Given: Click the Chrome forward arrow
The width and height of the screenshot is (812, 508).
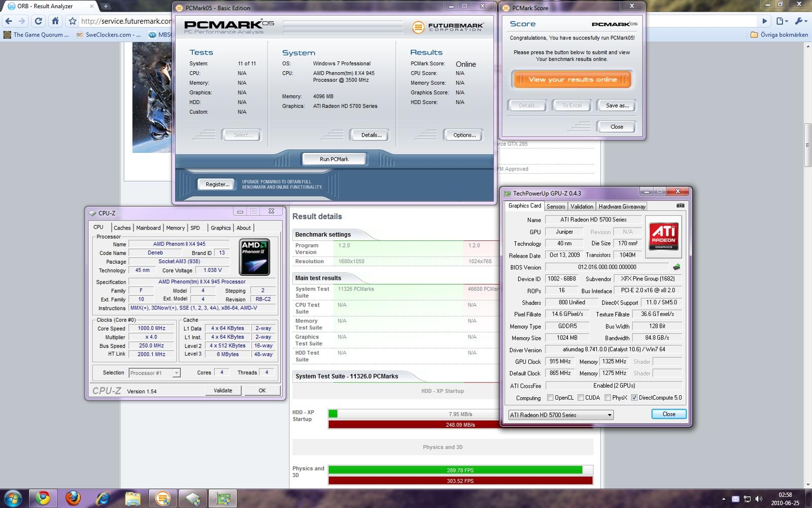Looking at the screenshot, I should [x=22, y=21].
